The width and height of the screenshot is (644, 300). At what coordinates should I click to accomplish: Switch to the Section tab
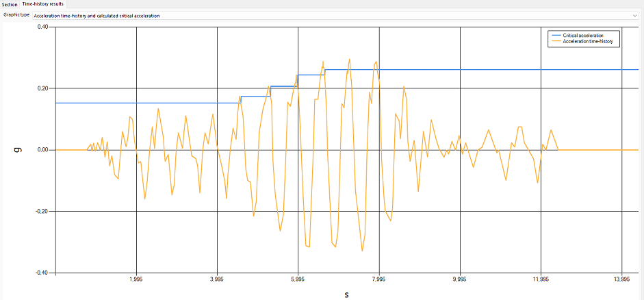tap(10, 4)
